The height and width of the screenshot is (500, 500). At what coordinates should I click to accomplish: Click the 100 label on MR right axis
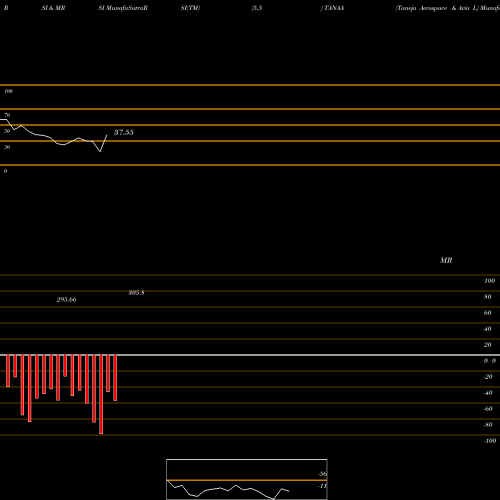click(489, 281)
